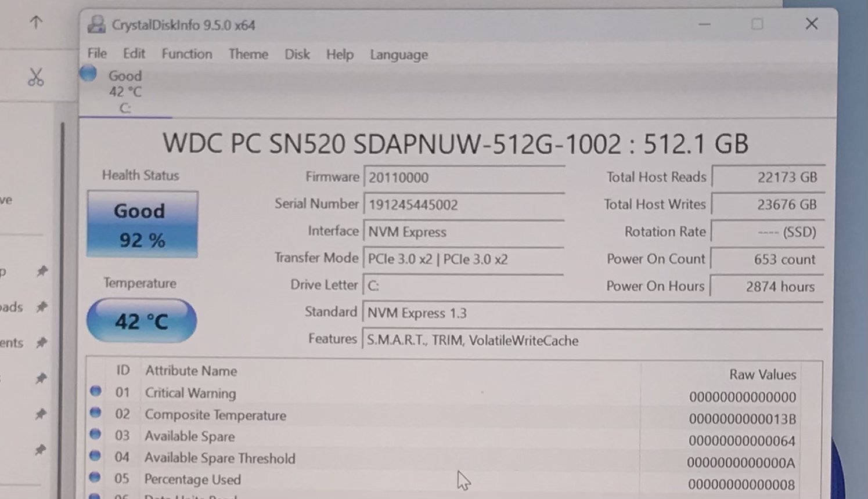The height and width of the screenshot is (499, 868).
Task: Click the CrystalDiskInfo title bar app icon
Action: pos(96,24)
